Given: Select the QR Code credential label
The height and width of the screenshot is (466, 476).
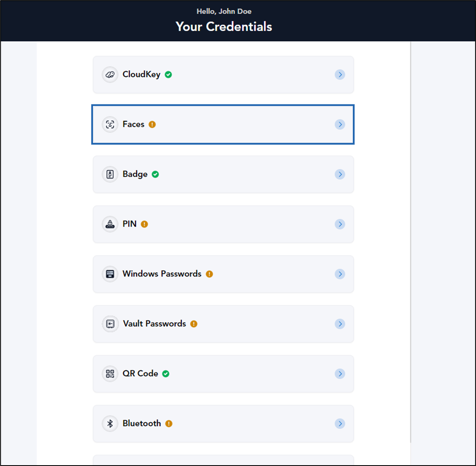Looking at the screenshot, I should (140, 374).
